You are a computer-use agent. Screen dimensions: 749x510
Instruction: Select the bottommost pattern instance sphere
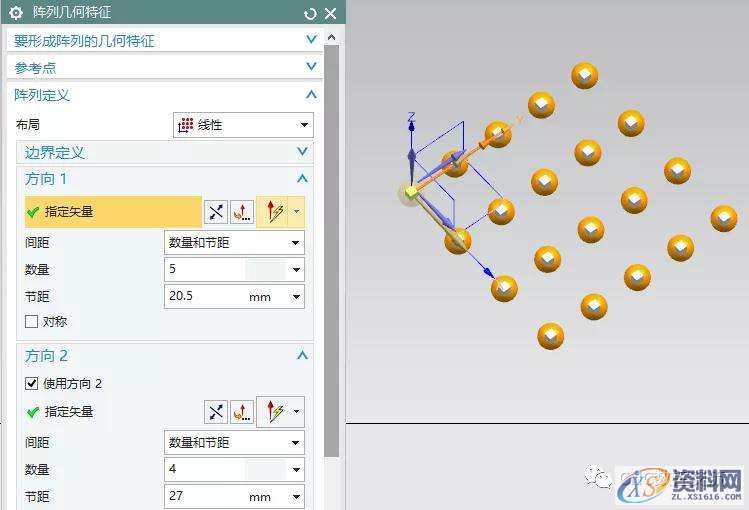(551, 336)
